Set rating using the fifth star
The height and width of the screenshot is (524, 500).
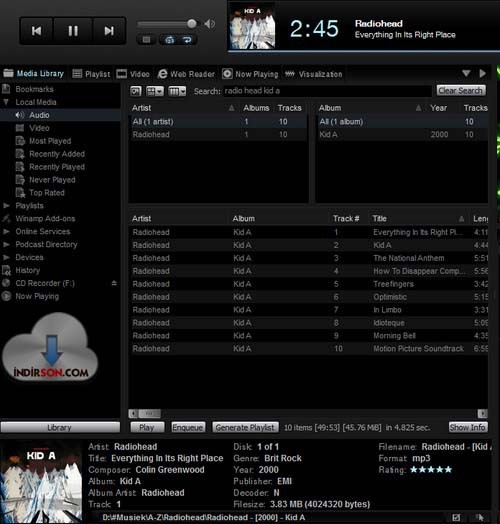point(448,470)
